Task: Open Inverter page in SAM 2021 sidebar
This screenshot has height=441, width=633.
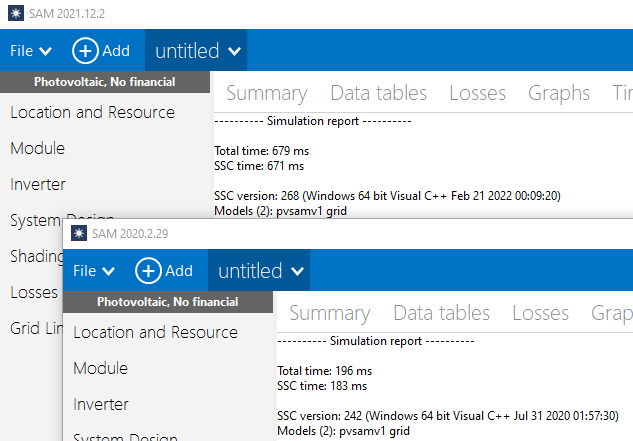Action: coord(38,184)
